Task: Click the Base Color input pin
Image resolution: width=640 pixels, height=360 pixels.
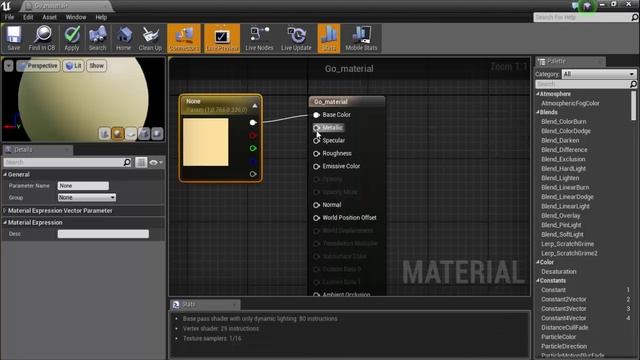Action: tap(316, 115)
